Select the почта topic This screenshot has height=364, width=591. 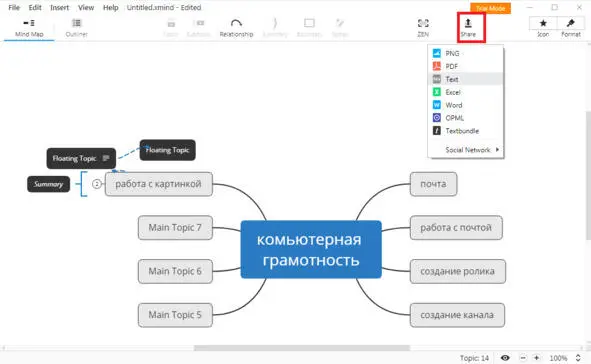433,184
